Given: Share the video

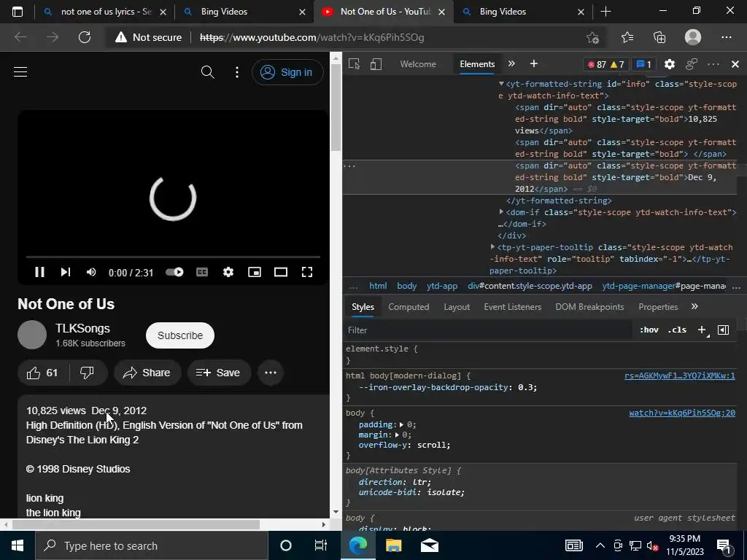Looking at the screenshot, I should click(x=147, y=373).
